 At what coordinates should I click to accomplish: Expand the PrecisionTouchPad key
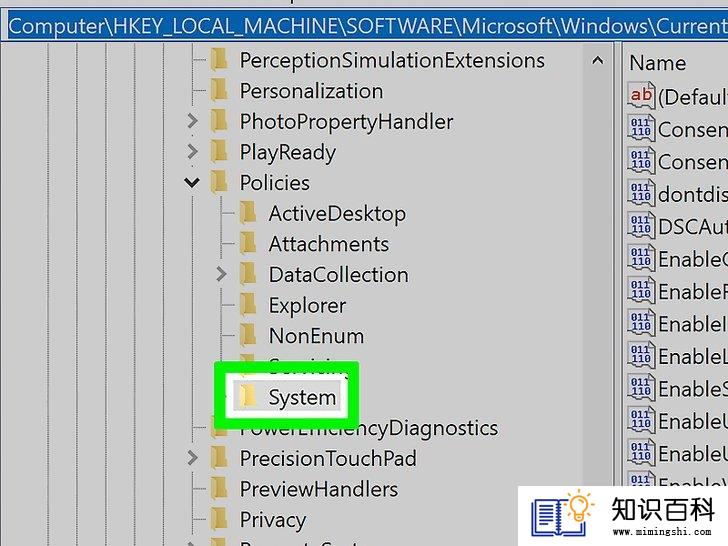tap(192, 458)
